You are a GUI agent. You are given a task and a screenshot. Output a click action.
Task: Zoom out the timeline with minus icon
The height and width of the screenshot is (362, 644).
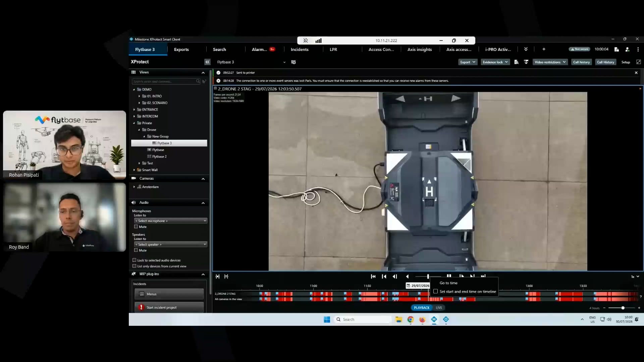click(604, 308)
